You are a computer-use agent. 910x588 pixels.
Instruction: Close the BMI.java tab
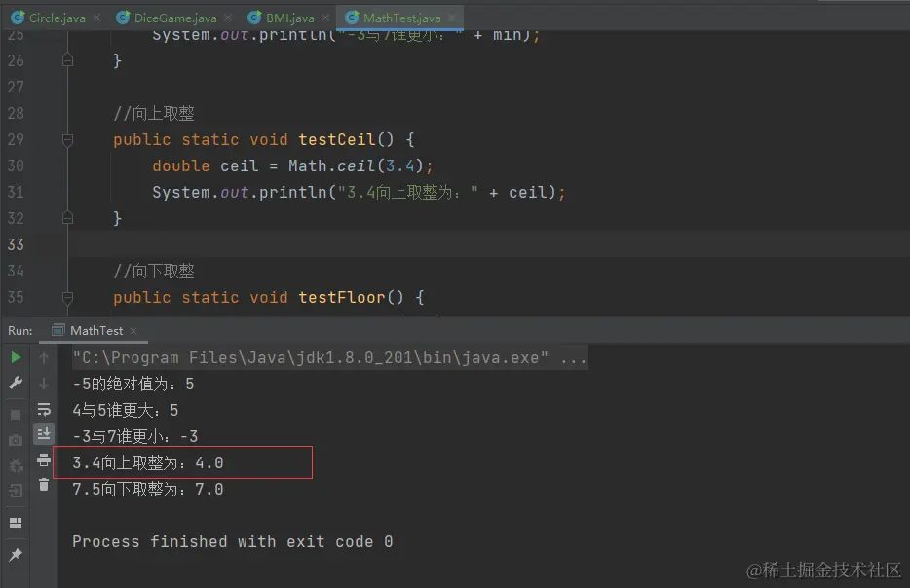(x=325, y=18)
